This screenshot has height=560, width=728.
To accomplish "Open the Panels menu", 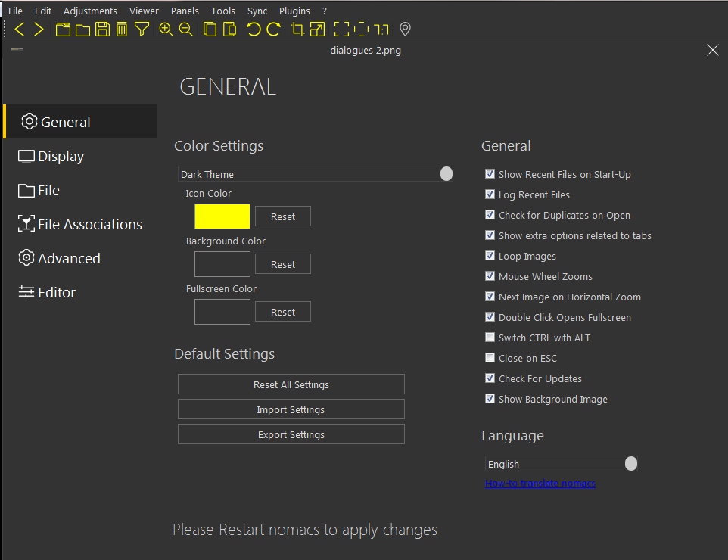I will 185,11.
